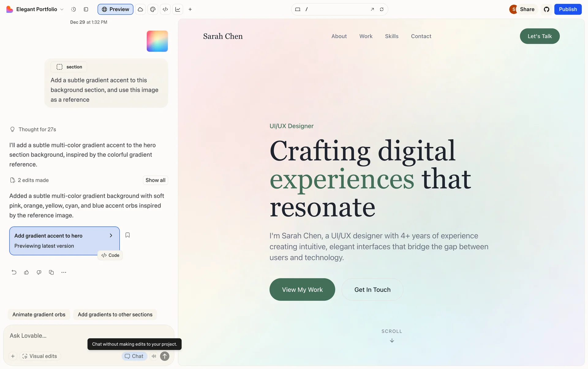
Task: Open the Skills nav link
Action: tap(391, 36)
